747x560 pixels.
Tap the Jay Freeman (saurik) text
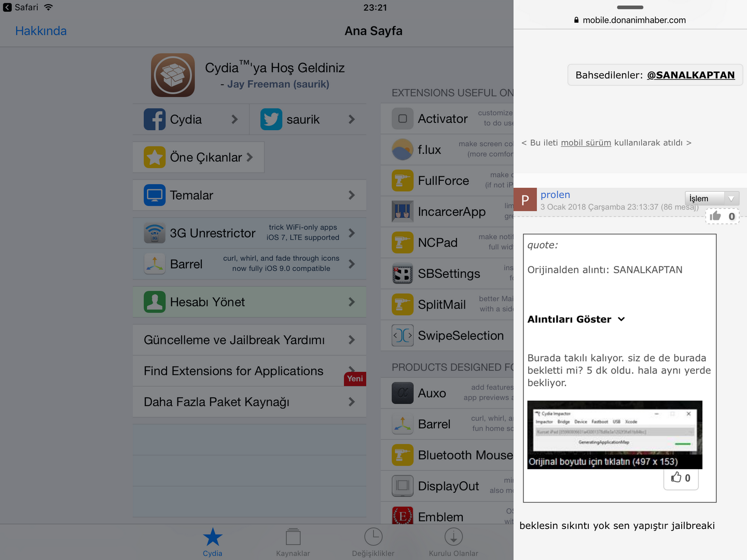tap(278, 84)
